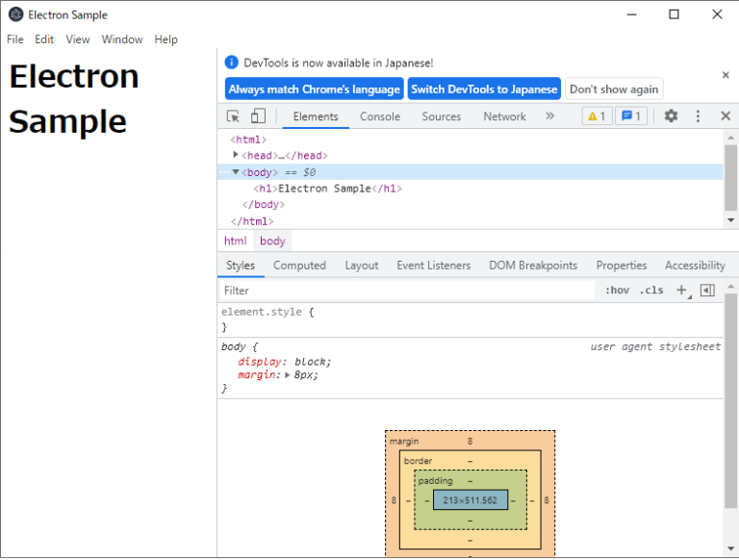739x560 pixels.
Task: Toggle the computed styles sidebar icon
Action: 707,291
